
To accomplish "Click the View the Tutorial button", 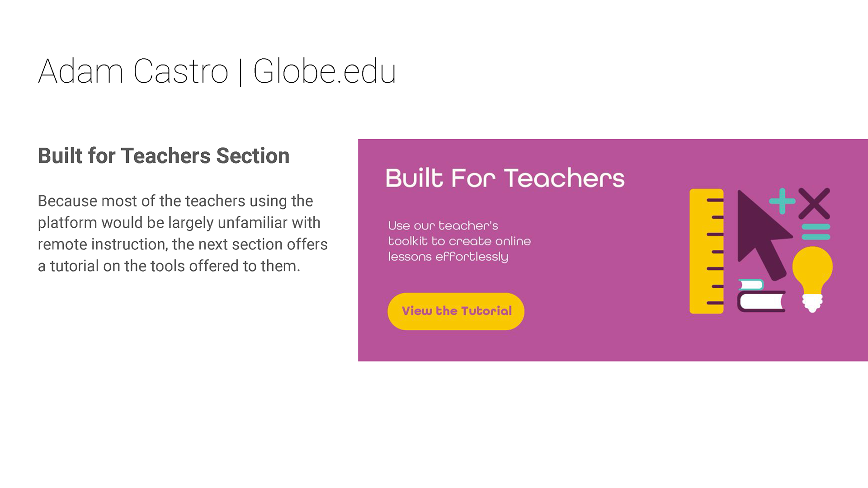I will click(x=456, y=311).
